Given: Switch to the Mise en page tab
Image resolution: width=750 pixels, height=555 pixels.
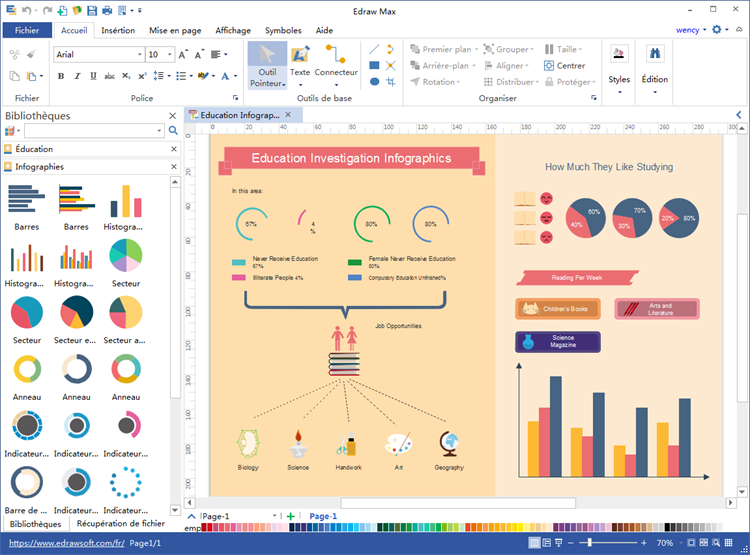Looking at the screenshot, I should 175,30.
